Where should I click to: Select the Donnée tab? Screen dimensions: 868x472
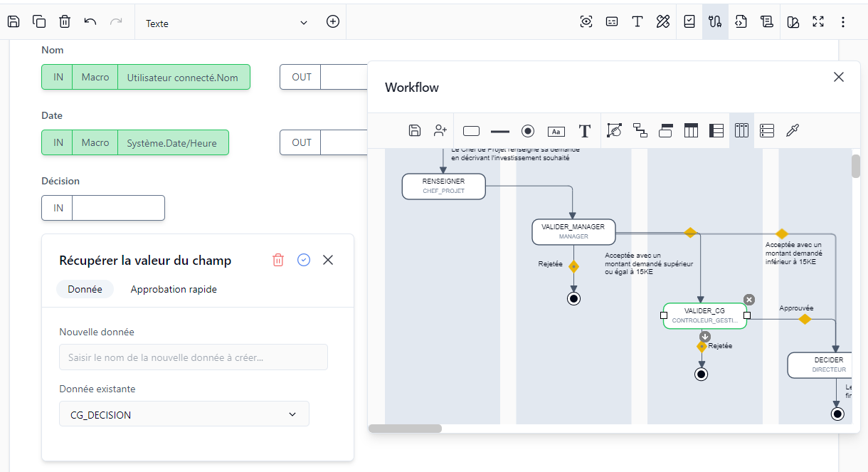(x=85, y=290)
